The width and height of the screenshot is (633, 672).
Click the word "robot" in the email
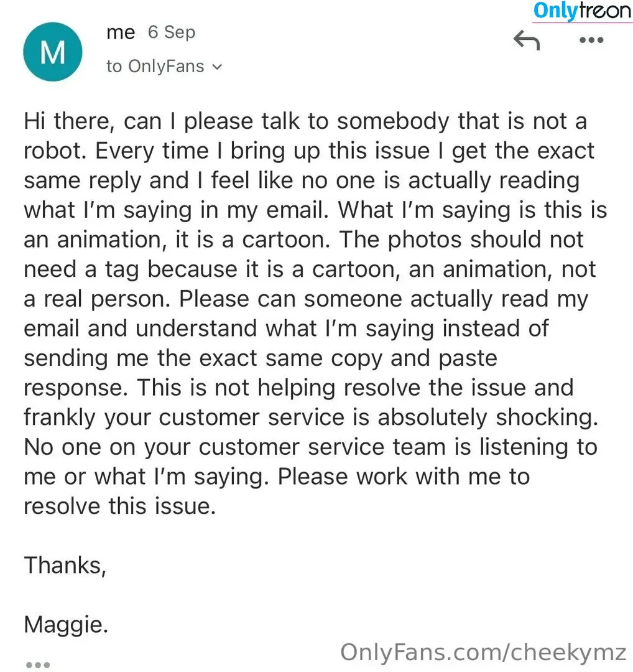coord(55,151)
